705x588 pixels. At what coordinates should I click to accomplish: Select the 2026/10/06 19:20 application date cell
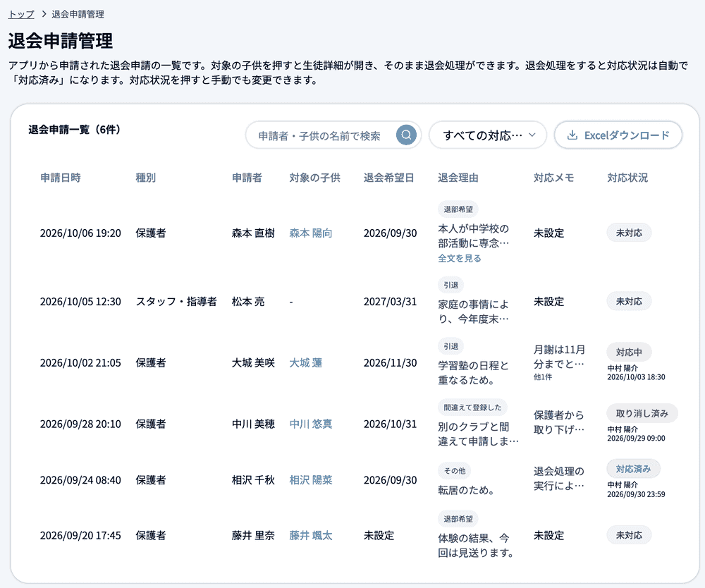[x=80, y=233]
